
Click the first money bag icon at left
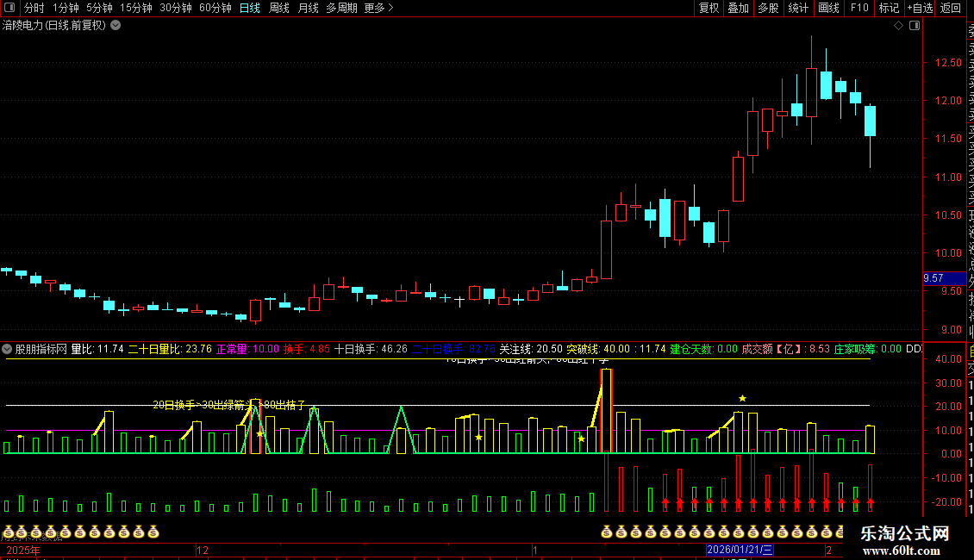(x=8, y=532)
